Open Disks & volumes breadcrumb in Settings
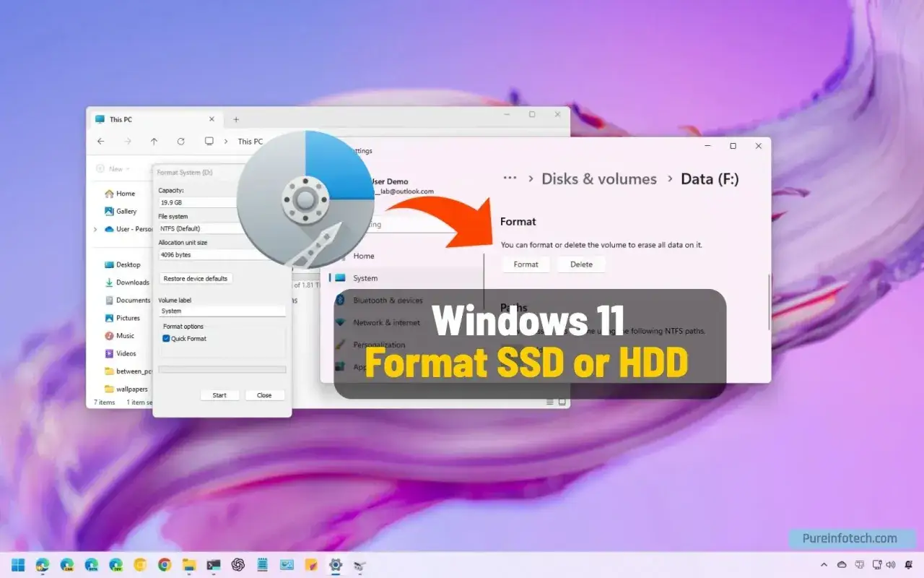This screenshot has width=924, height=578. pyautogui.click(x=599, y=179)
